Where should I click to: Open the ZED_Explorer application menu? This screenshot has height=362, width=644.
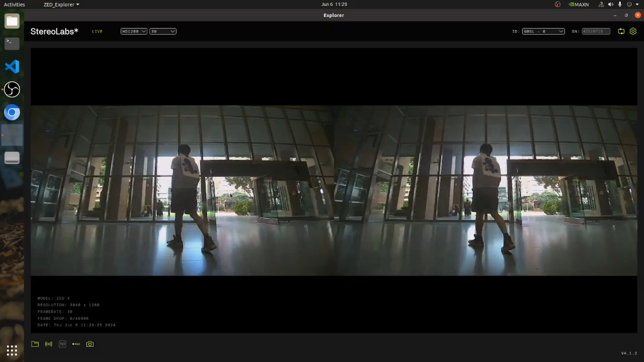pyautogui.click(x=61, y=4)
